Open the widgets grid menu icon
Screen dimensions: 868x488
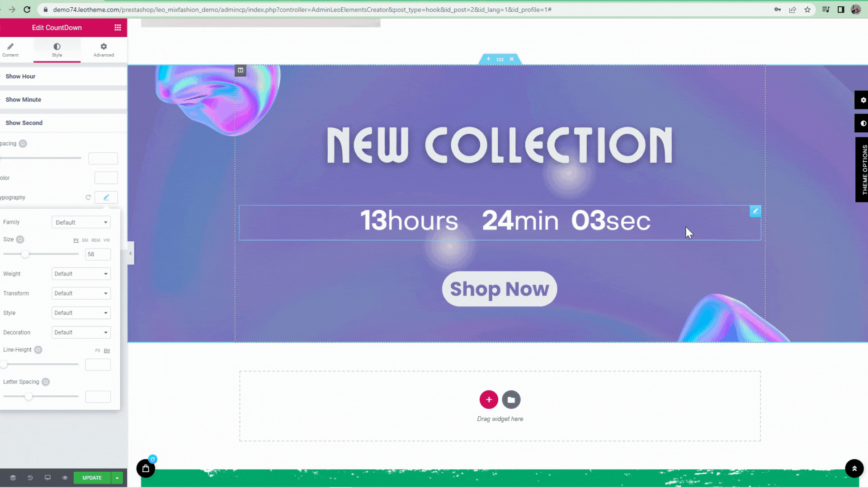pyautogui.click(x=118, y=28)
